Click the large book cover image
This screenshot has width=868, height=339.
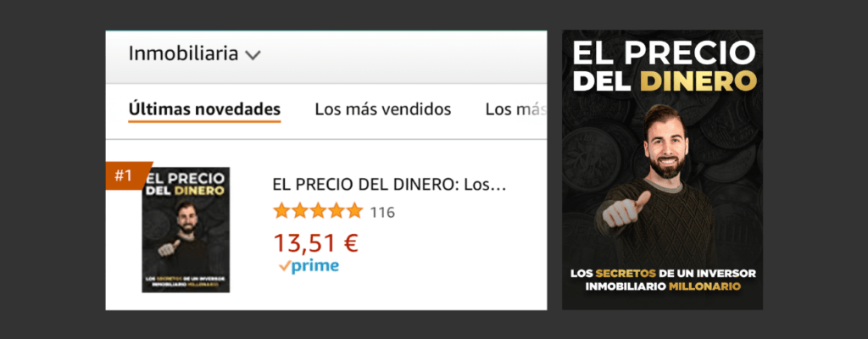(662, 169)
